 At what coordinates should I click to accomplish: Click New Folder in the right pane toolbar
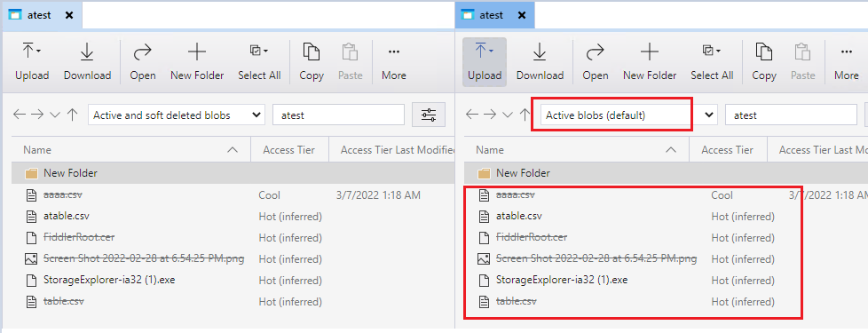[x=650, y=62]
